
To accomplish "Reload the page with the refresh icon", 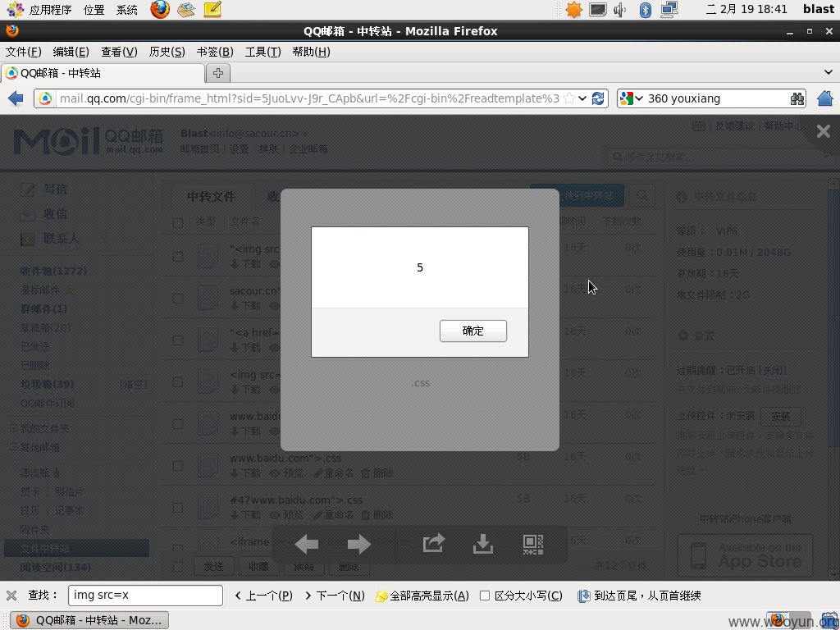I will tap(598, 98).
